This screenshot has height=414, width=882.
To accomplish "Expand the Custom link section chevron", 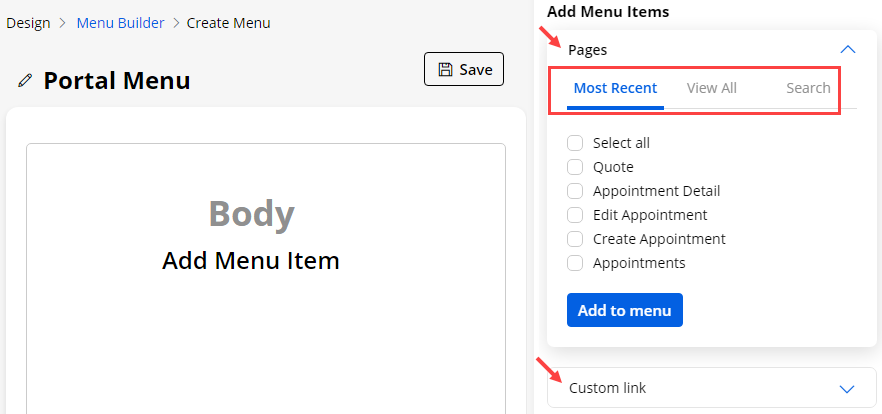I will pos(847,388).
